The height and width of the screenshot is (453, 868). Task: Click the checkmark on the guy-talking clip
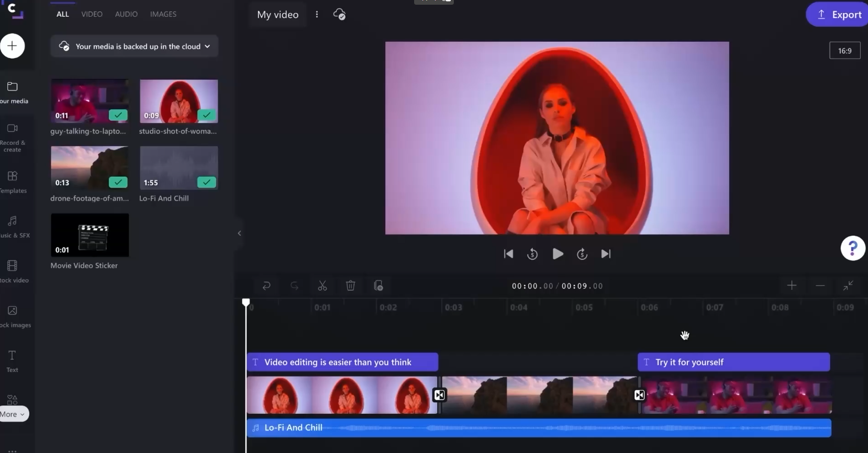(x=118, y=115)
